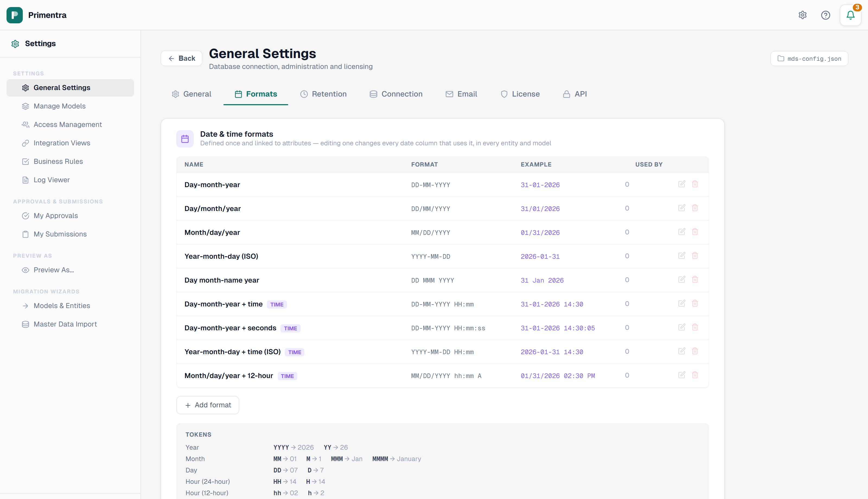
Task: Open Preview As… in sidebar
Action: (x=70, y=270)
